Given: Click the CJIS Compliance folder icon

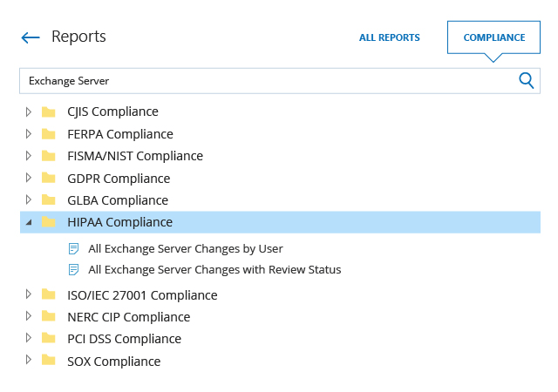Looking at the screenshot, I should [49, 112].
